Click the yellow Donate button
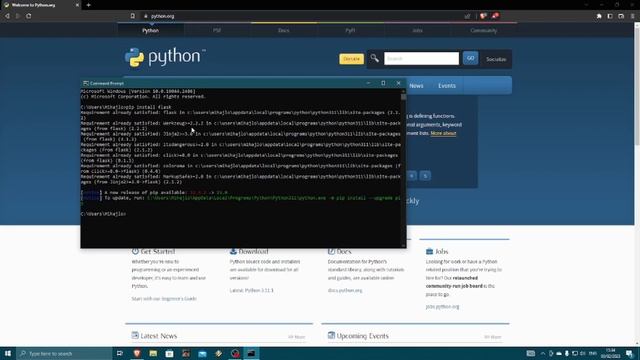 tap(351, 59)
